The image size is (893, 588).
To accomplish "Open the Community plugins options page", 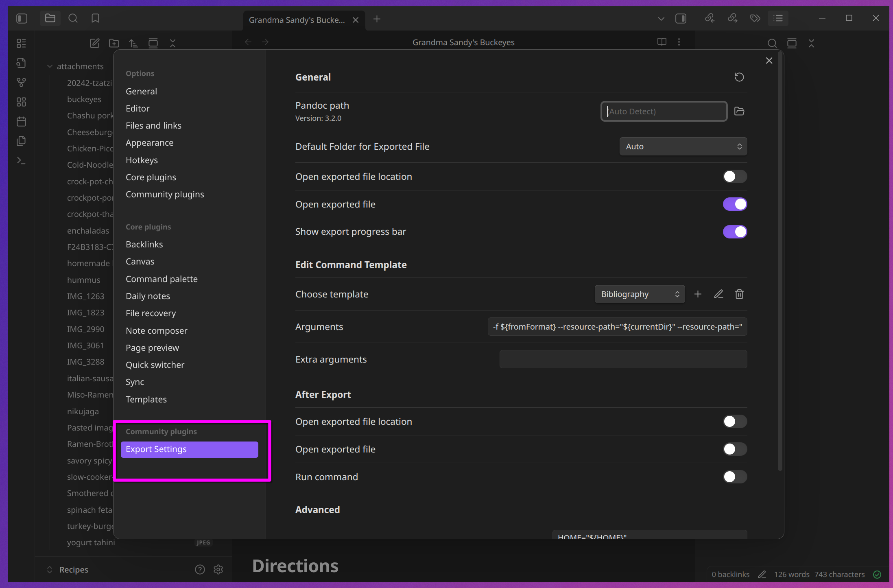I will click(x=165, y=195).
